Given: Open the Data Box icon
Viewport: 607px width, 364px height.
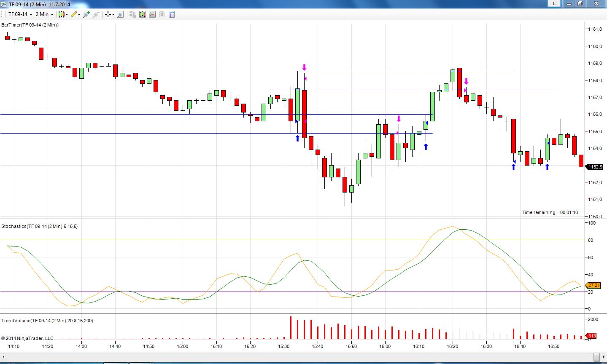Looking at the screenshot, I should [x=132, y=14].
